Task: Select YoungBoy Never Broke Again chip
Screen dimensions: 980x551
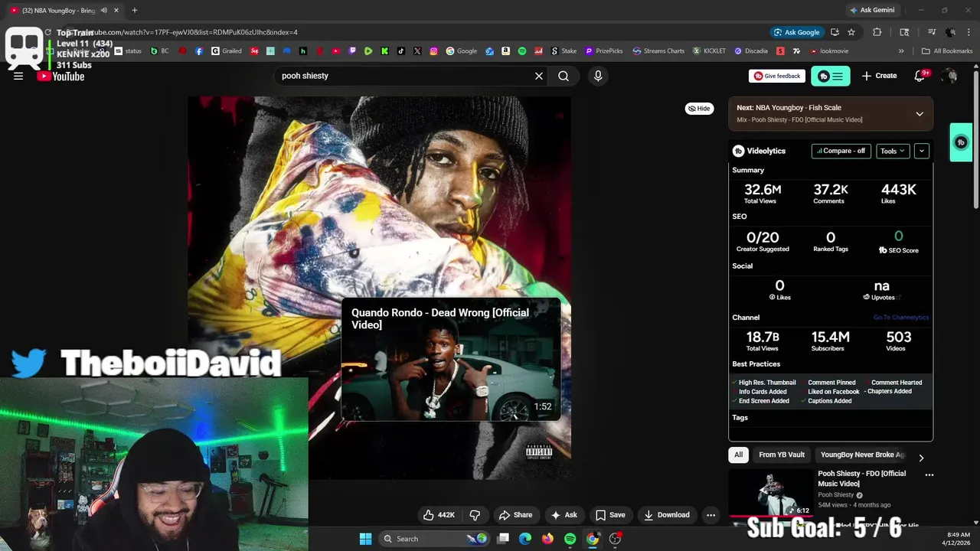Action: pyautogui.click(x=862, y=455)
